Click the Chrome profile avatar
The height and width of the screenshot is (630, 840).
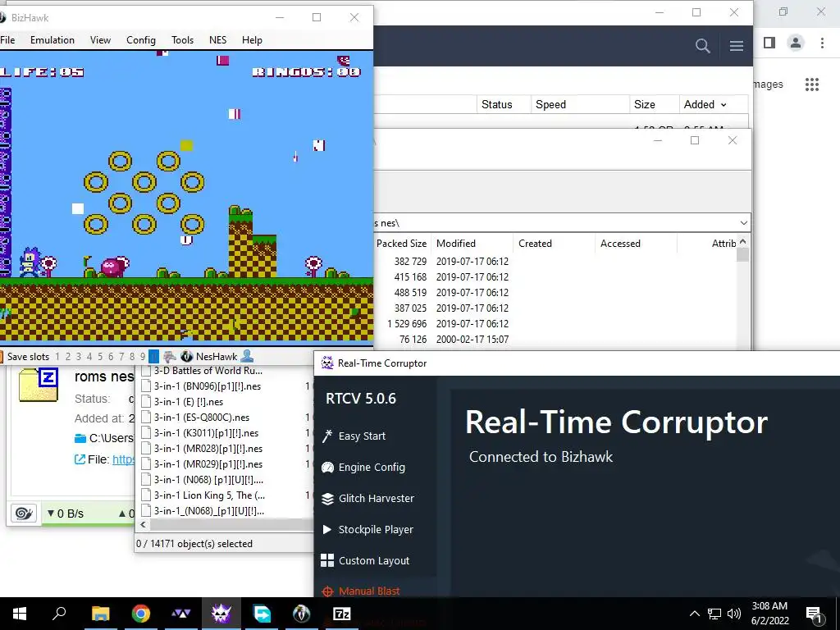click(x=796, y=43)
